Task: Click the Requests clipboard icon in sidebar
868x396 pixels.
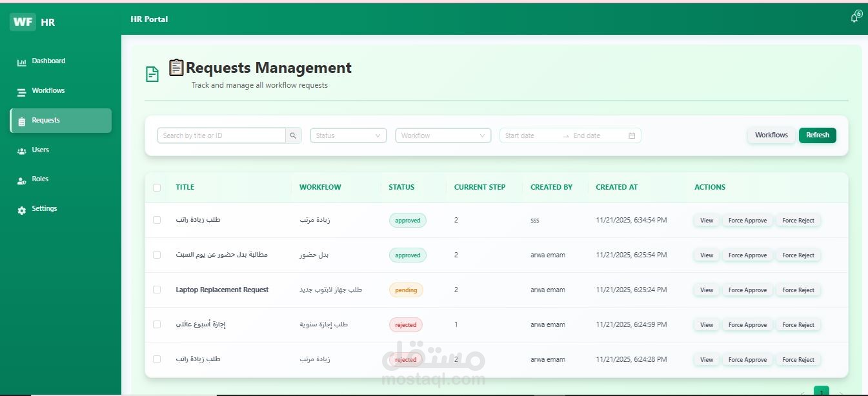Action: pyautogui.click(x=21, y=121)
